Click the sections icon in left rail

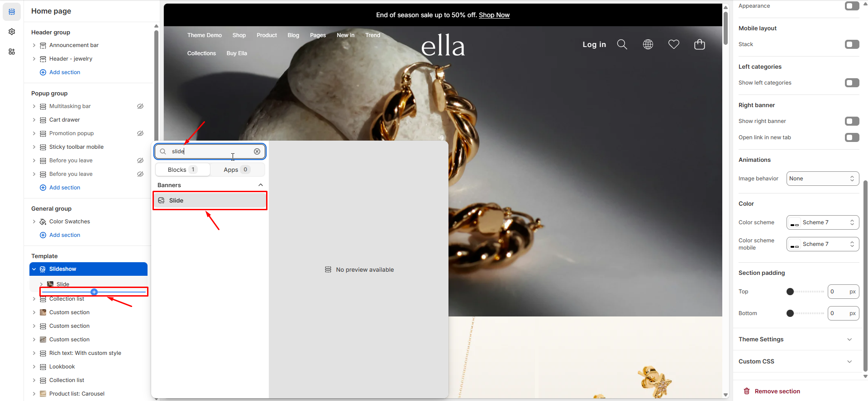point(12,12)
